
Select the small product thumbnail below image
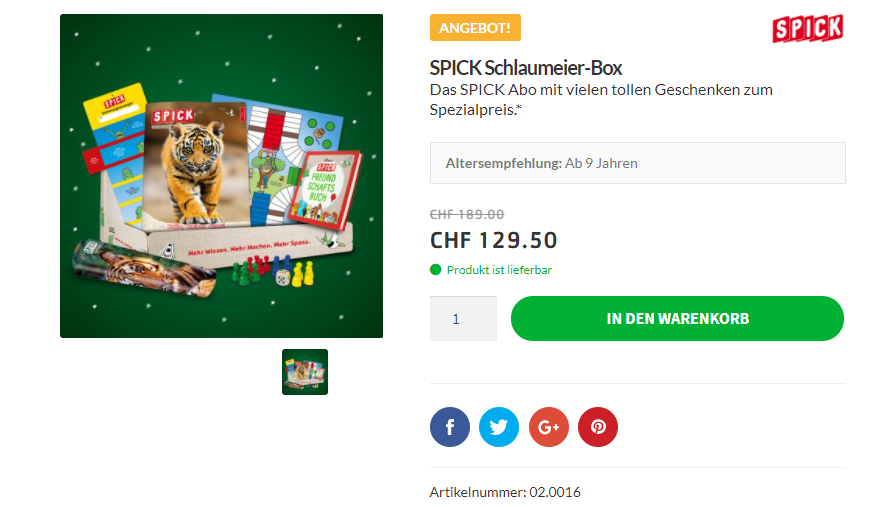click(305, 372)
